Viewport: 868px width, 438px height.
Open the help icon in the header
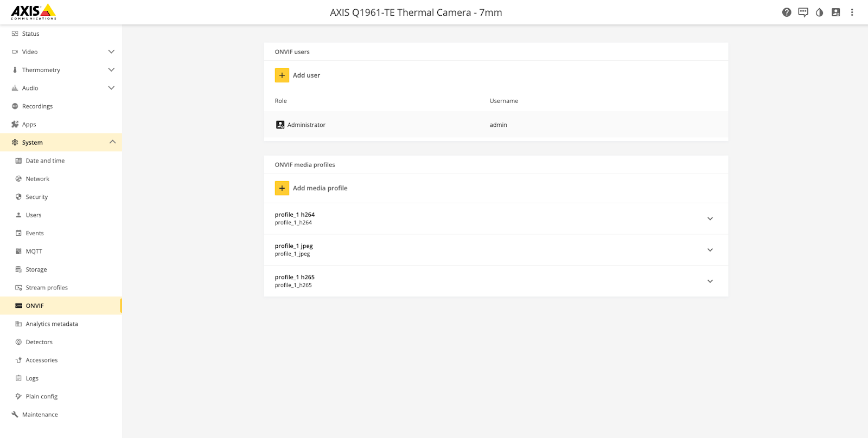point(787,12)
